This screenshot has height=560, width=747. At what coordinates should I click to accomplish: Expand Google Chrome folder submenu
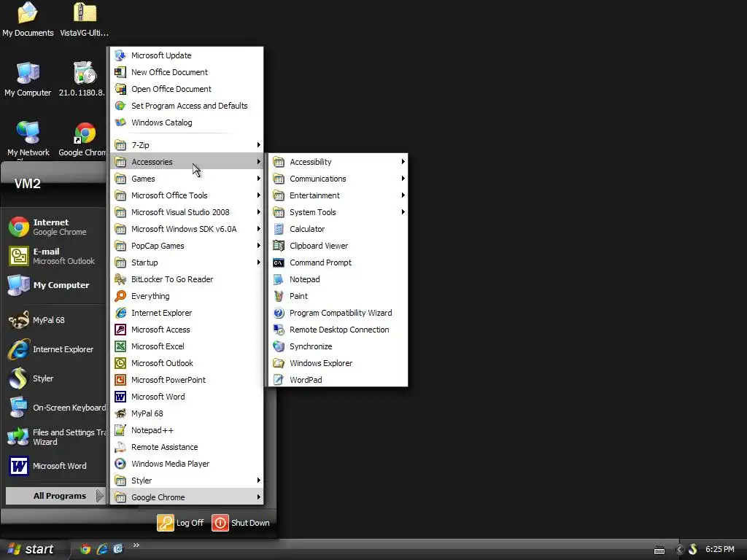(187, 497)
